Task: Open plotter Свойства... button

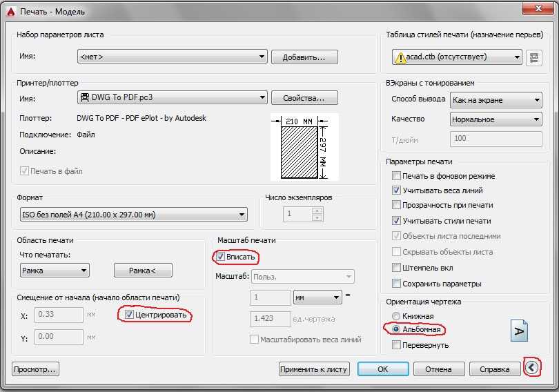Action: pyautogui.click(x=304, y=97)
